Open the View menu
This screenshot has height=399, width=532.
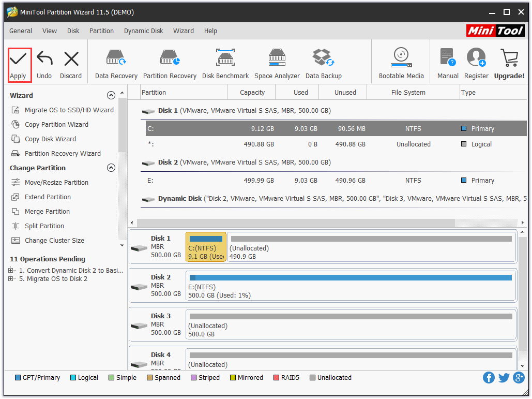click(50, 31)
